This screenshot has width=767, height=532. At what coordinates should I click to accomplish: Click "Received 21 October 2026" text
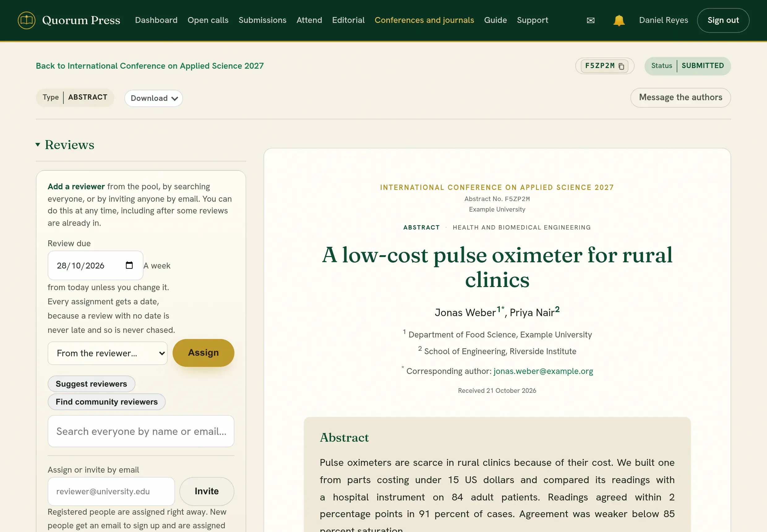pyautogui.click(x=497, y=390)
